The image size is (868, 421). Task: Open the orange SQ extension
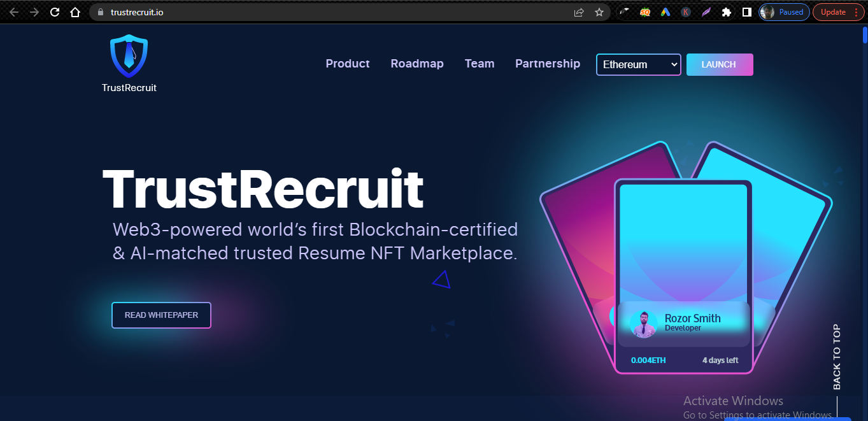[645, 12]
